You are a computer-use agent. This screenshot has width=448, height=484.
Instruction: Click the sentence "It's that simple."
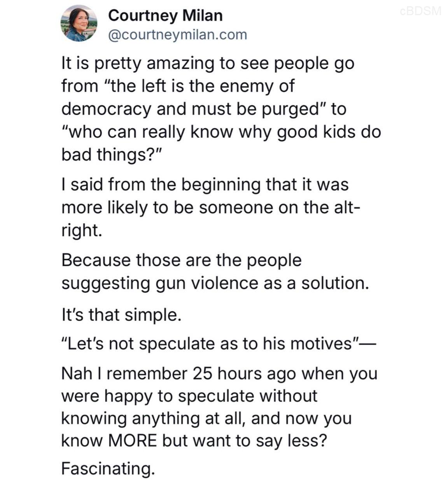coord(121,314)
